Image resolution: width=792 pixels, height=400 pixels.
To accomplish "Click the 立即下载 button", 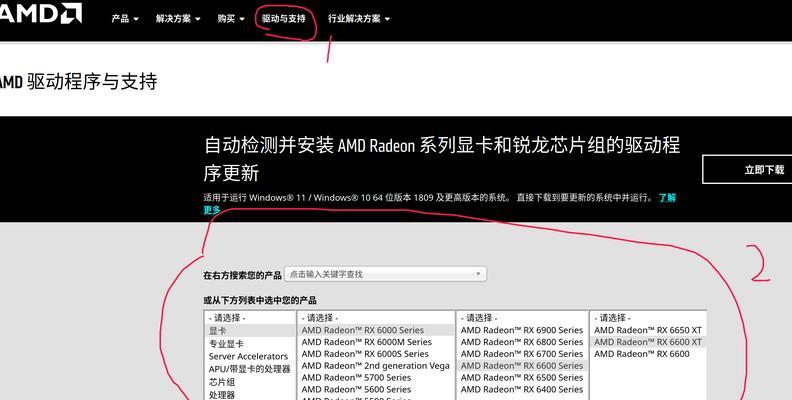I will tap(748, 170).
